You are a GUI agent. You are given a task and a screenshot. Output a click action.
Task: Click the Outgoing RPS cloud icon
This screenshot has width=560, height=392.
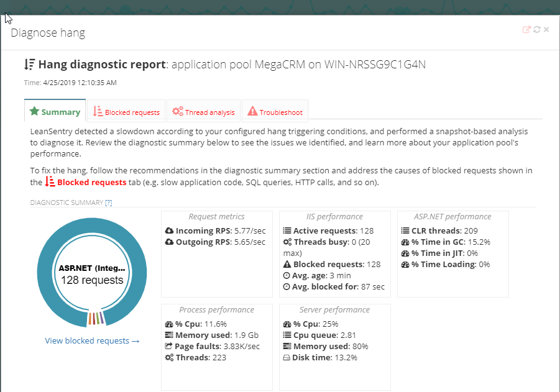tap(169, 242)
